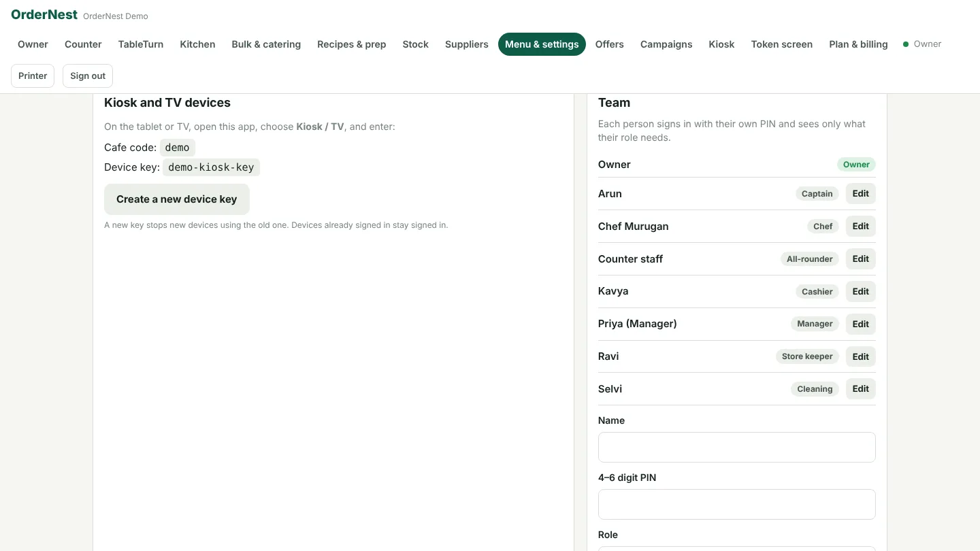Click the Printer button

pos(33,76)
